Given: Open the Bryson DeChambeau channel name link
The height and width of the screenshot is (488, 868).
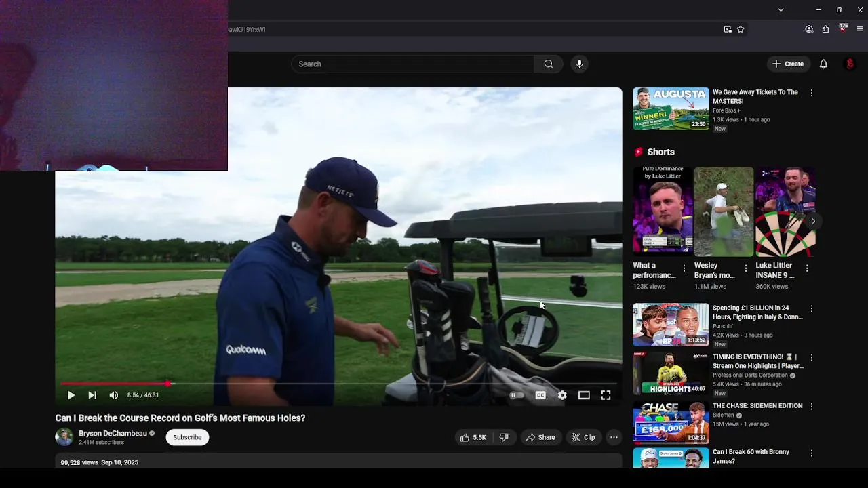Looking at the screenshot, I should (113, 433).
